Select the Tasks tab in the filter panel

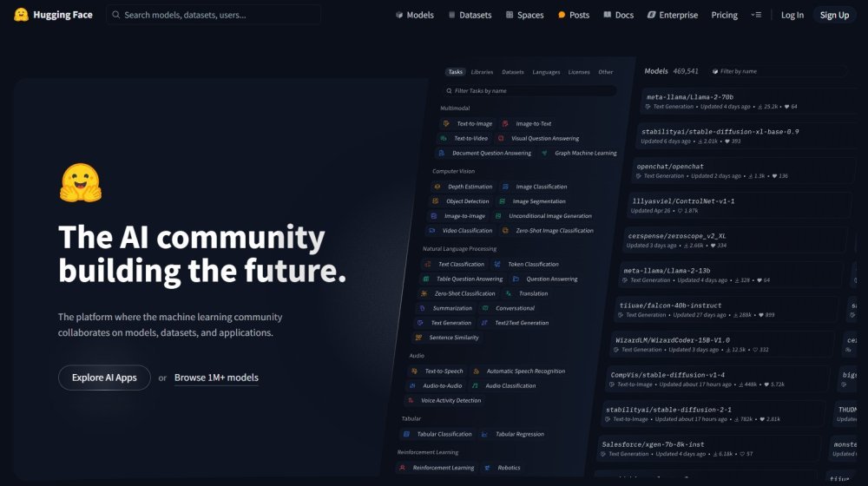[x=455, y=72]
